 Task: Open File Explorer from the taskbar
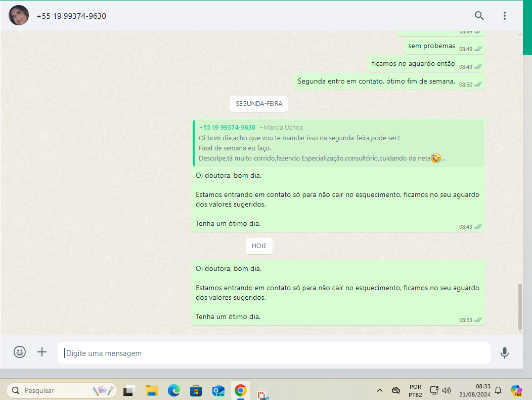(152, 390)
